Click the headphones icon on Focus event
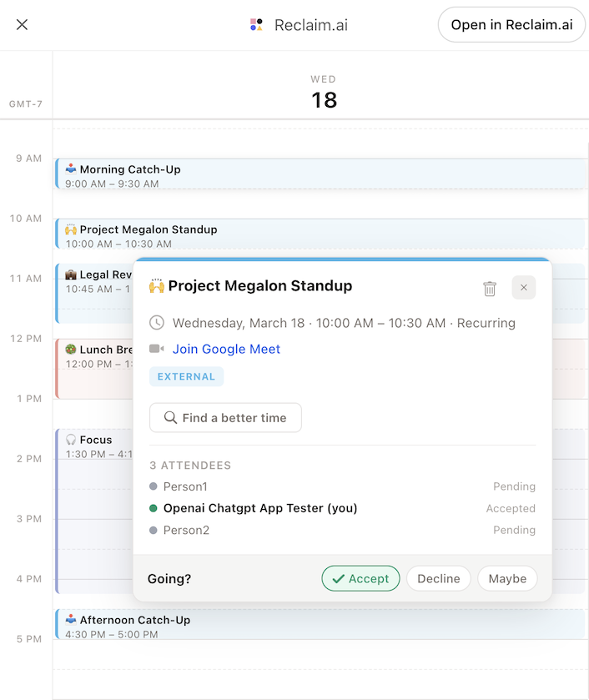Screen dimensions: 589x700 (x=71, y=440)
